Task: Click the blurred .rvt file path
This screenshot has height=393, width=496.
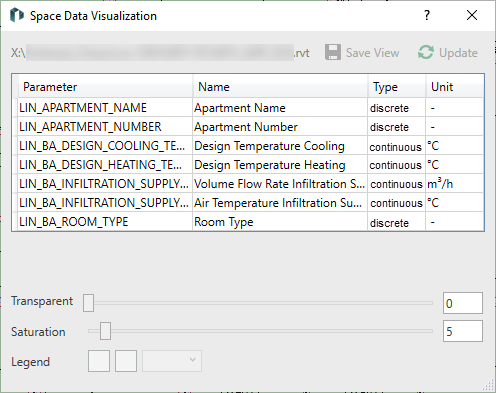Action: pyautogui.click(x=160, y=53)
